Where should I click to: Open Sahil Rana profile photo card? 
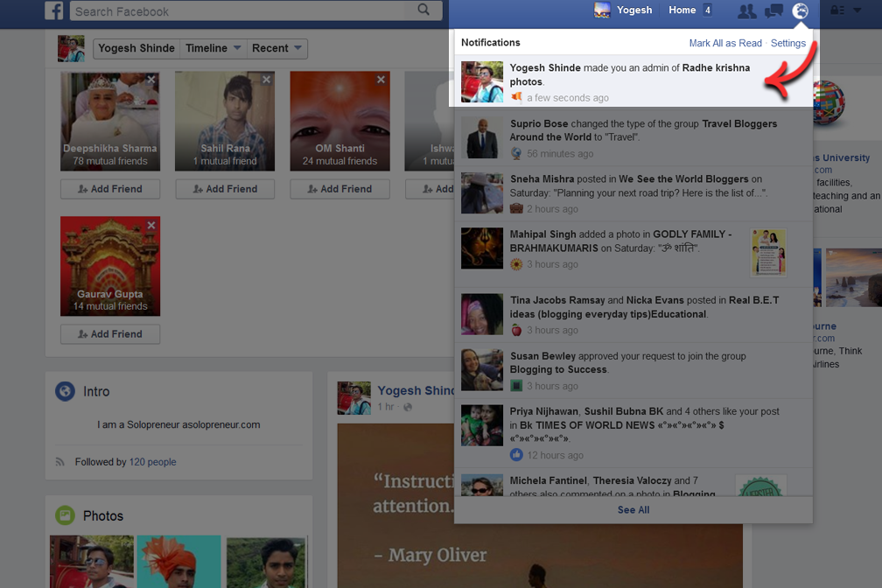click(x=225, y=121)
